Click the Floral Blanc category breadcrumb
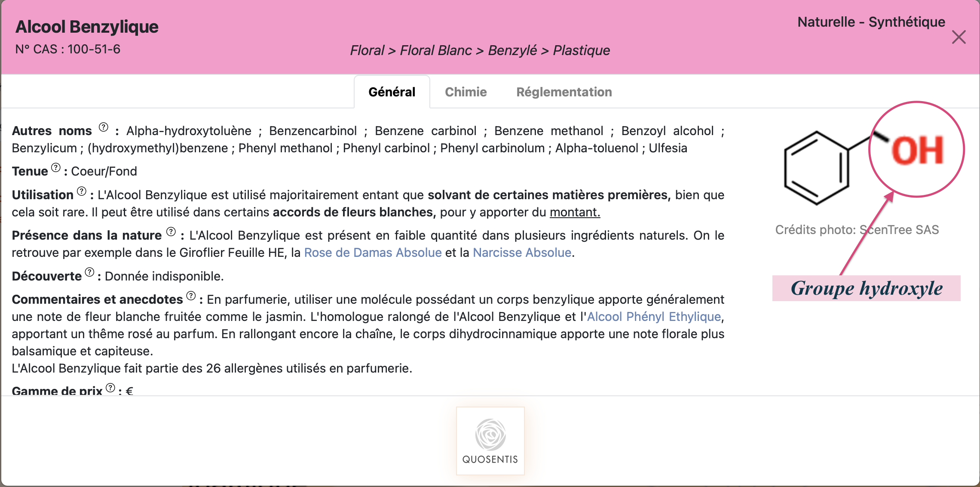The width and height of the screenshot is (980, 487). pos(436,50)
